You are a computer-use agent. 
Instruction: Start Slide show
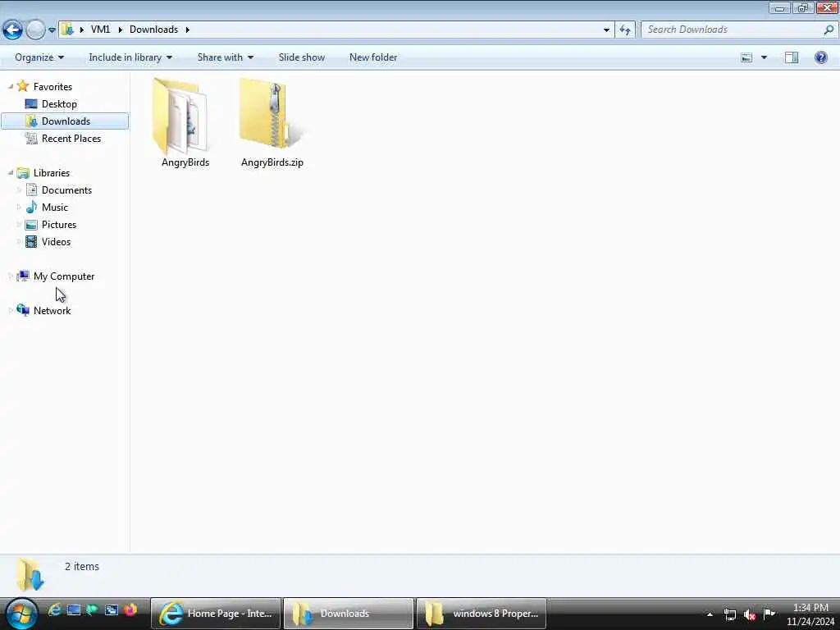(302, 57)
